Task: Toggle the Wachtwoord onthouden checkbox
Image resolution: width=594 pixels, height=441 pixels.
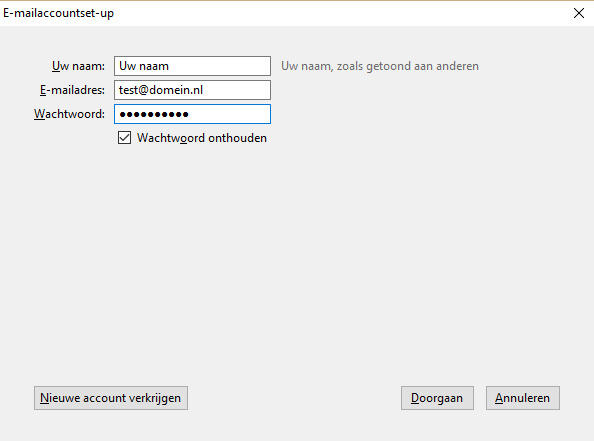Action: (124, 138)
